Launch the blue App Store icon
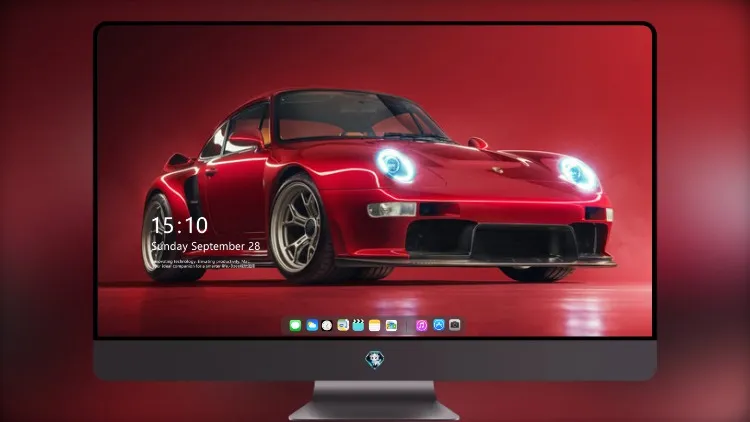This screenshot has height=422, width=750. click(439, 325)
